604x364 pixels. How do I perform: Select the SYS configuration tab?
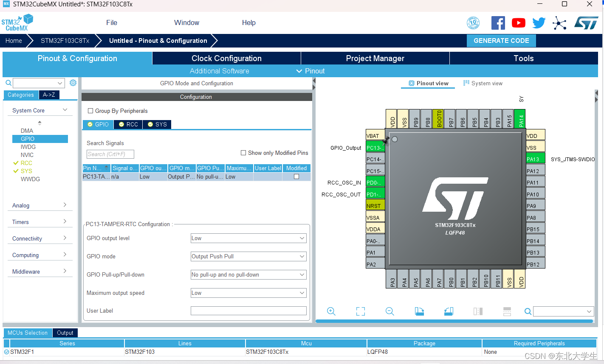(x=157, y=124)
